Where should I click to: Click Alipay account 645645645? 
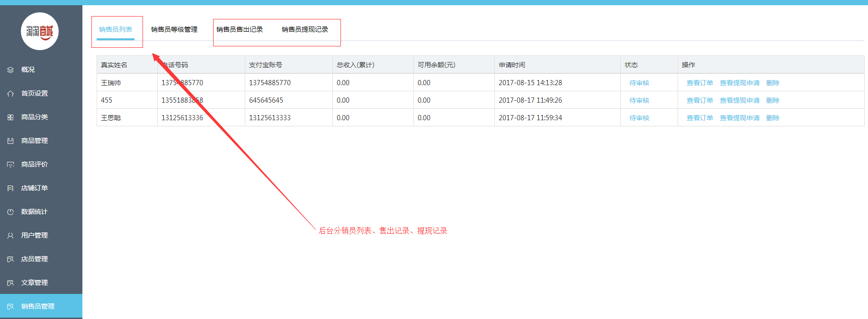pyautogui.click(x=266, y=100)
